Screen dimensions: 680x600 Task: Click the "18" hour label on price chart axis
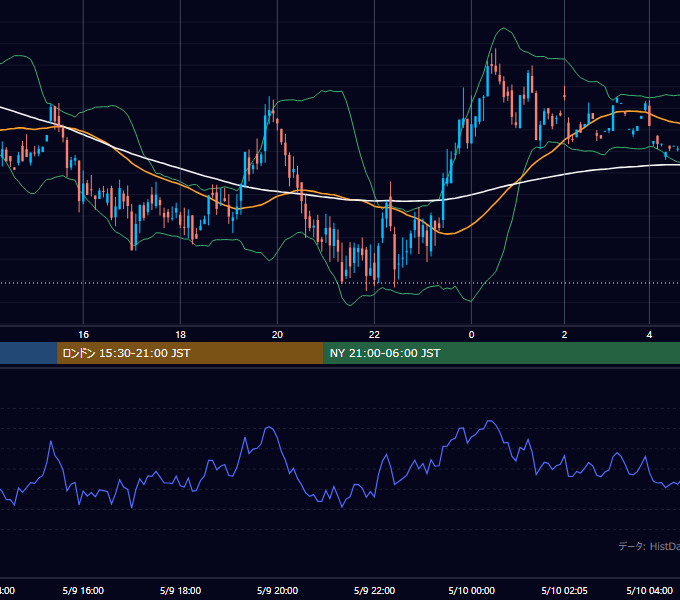[x=180, y=334]
